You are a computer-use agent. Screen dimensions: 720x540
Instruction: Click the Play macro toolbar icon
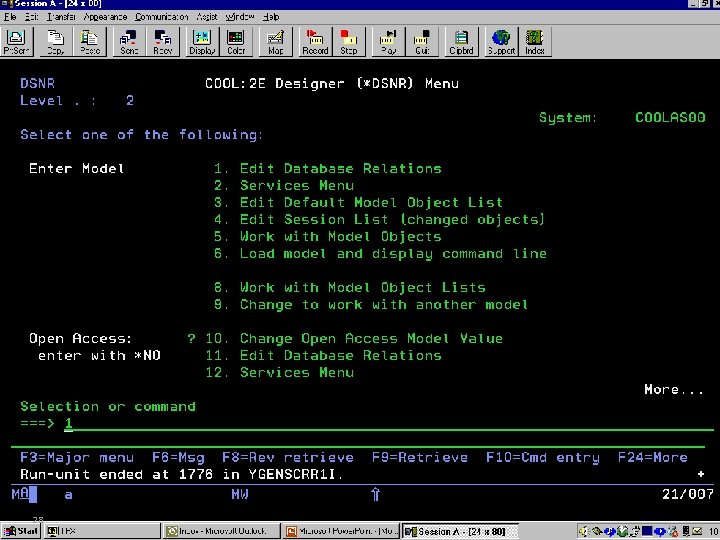[x=388, y=42]
